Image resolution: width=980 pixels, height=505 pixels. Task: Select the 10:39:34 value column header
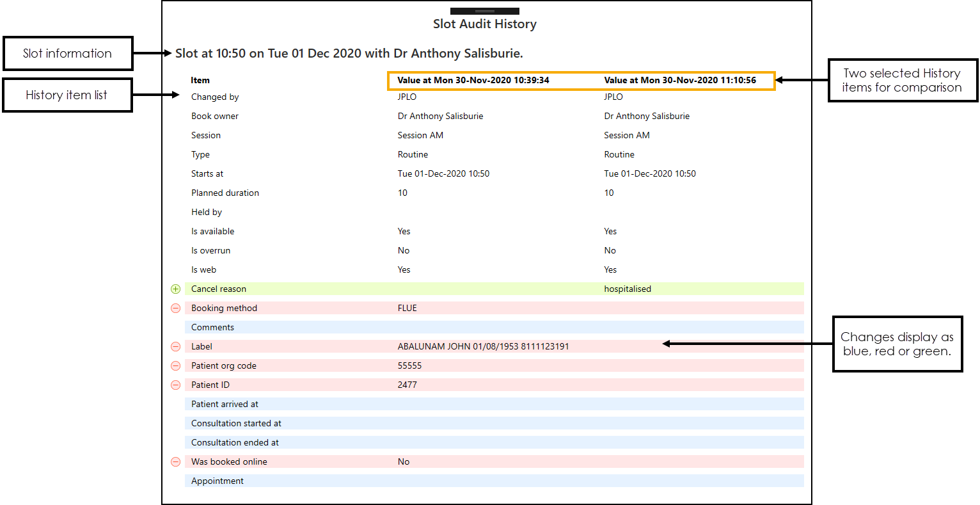click(473, 80)
